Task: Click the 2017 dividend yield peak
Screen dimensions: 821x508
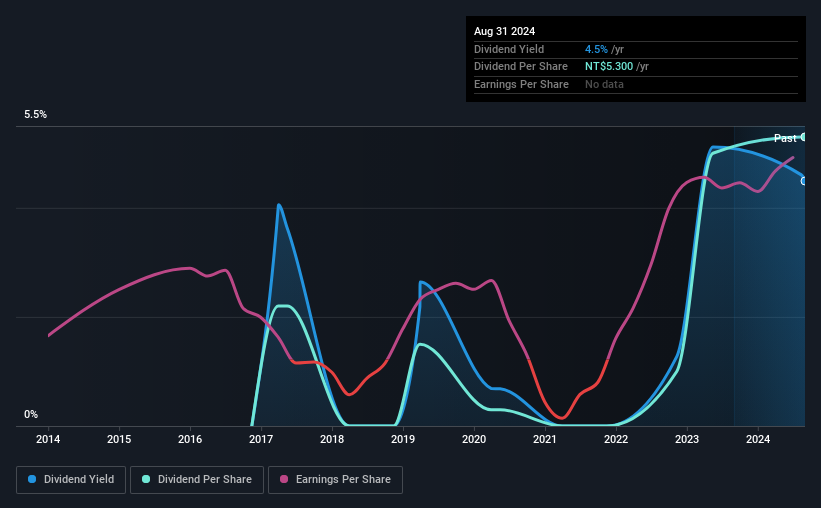Action: click(279, 205)
